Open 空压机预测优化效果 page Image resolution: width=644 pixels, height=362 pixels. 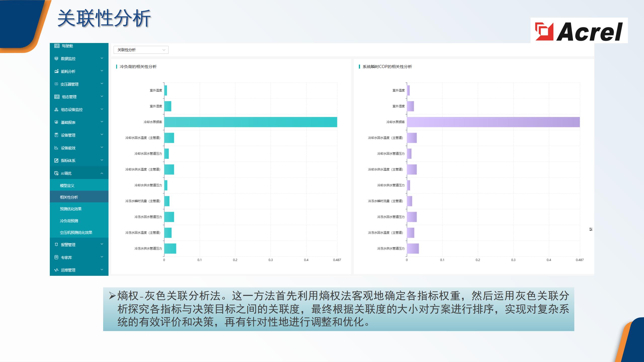click(x=76, y=233)
